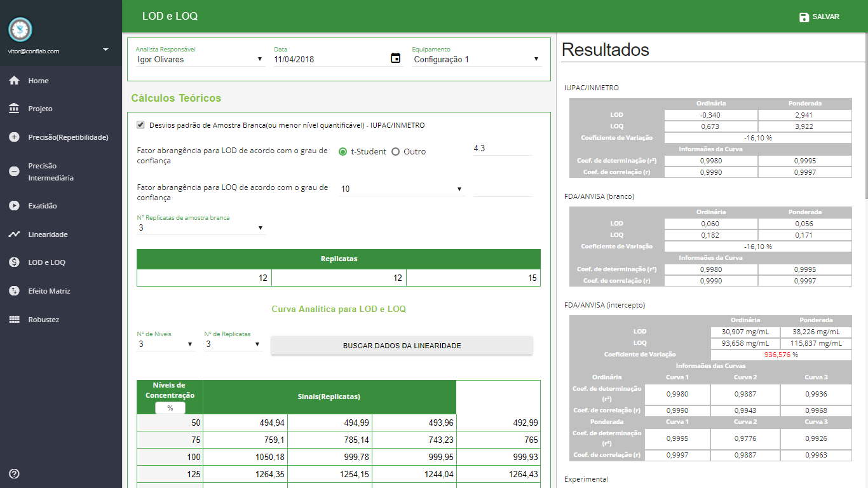Viewport: 868px width, 488px height.
Task: Select the Outro radio option
Action: 395,152
